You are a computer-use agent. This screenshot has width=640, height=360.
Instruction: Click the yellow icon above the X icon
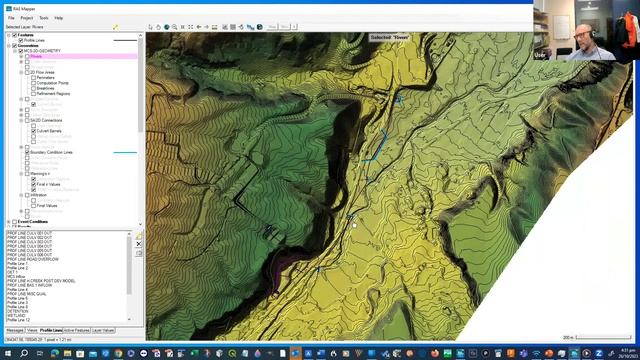tap(139, 236)
